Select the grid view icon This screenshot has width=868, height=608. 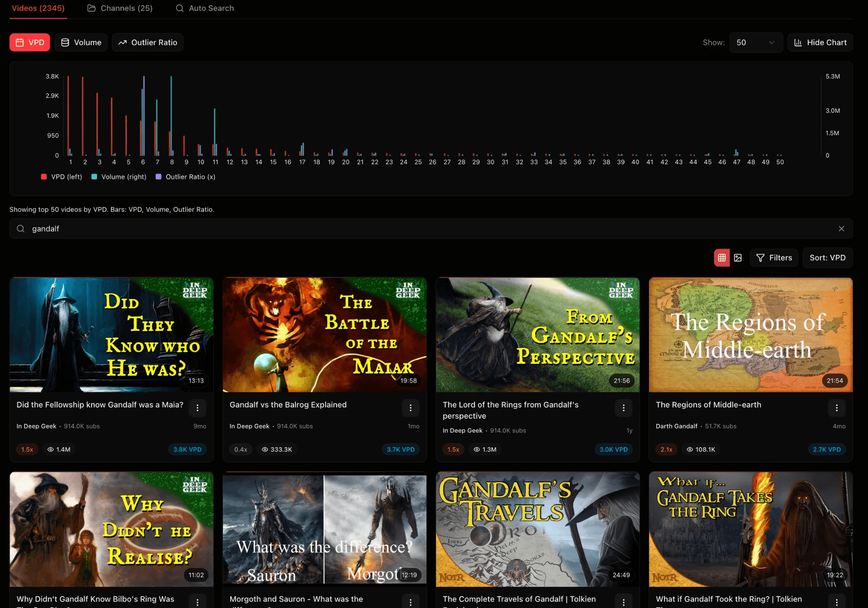click(722, 257)
